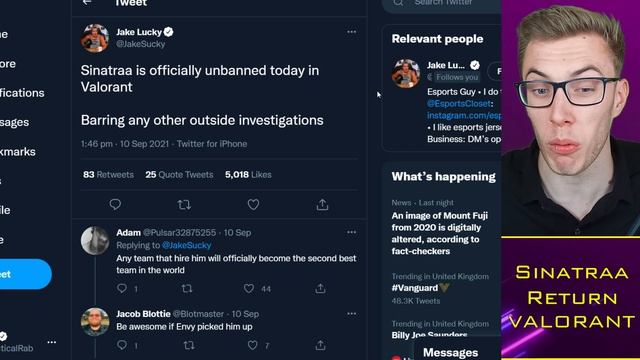Like Jake Lucky's main tweet
Image resolution: width=640 pixels, height=360 pixels.
coord(253,204)
